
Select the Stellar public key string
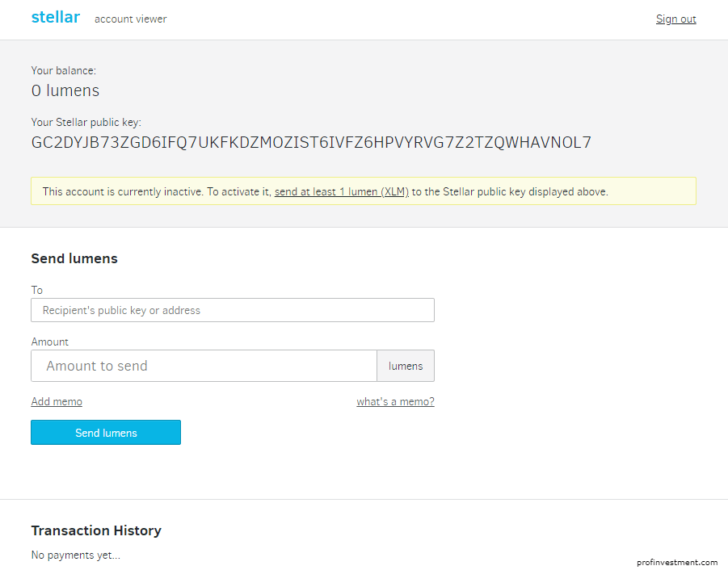pos(311,142)
